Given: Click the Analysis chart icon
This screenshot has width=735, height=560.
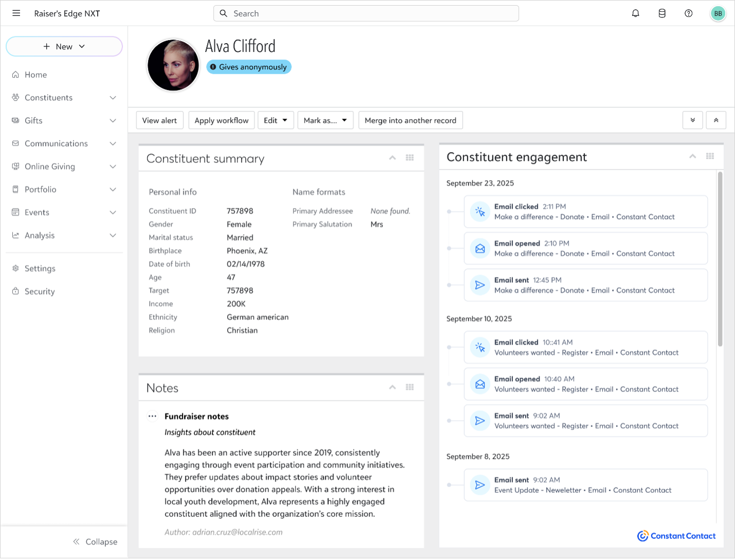Looking at the screenshot, I should [x=15, y=235].
